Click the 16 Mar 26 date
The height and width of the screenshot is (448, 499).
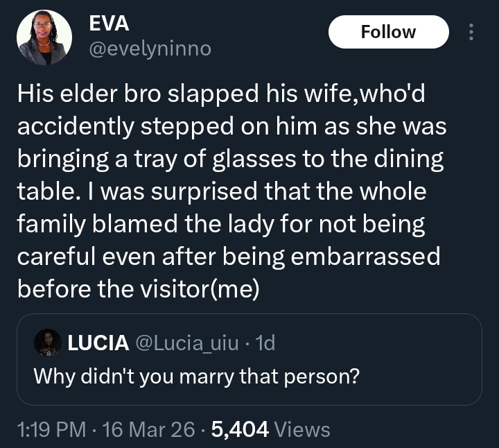[x=149, y=430]
